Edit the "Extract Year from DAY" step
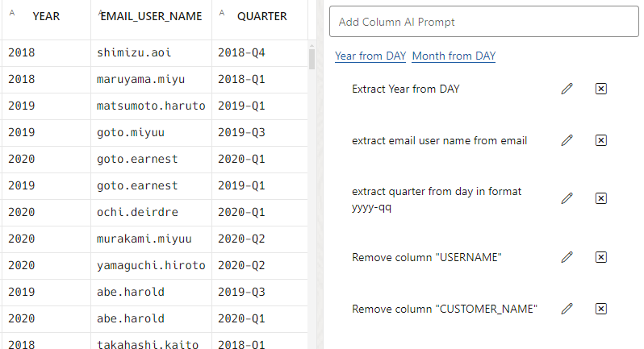This screenshot has height=349, width=644. pos(567,89)
